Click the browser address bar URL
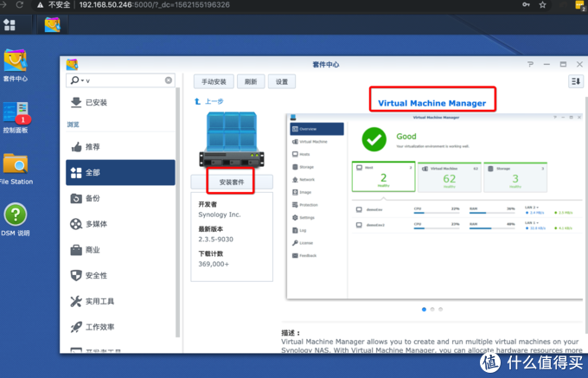This screenshot has height=378, width=588. tap(155, 5)
